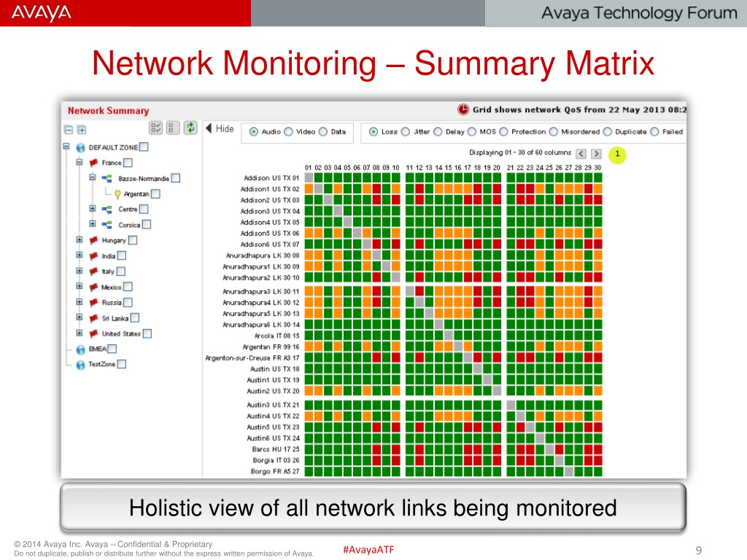Click the red flag icon beside Sri Lanka
This screenshot has width=747, height=560.
click(x=94, y=318)
